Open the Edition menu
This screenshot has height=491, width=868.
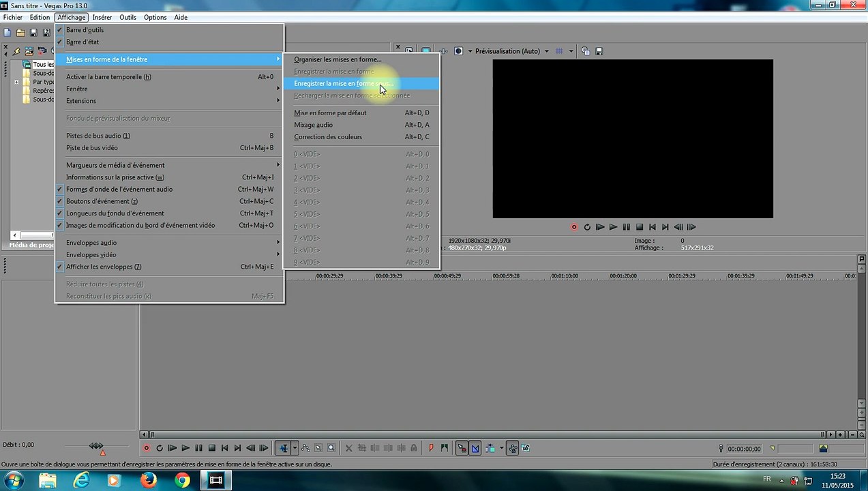[40, 17]
